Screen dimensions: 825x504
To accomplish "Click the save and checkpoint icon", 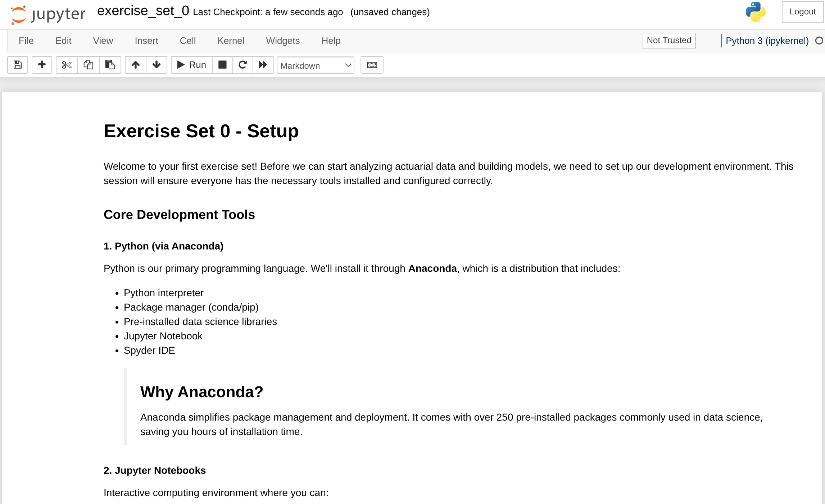I will [x=18, y=65].
